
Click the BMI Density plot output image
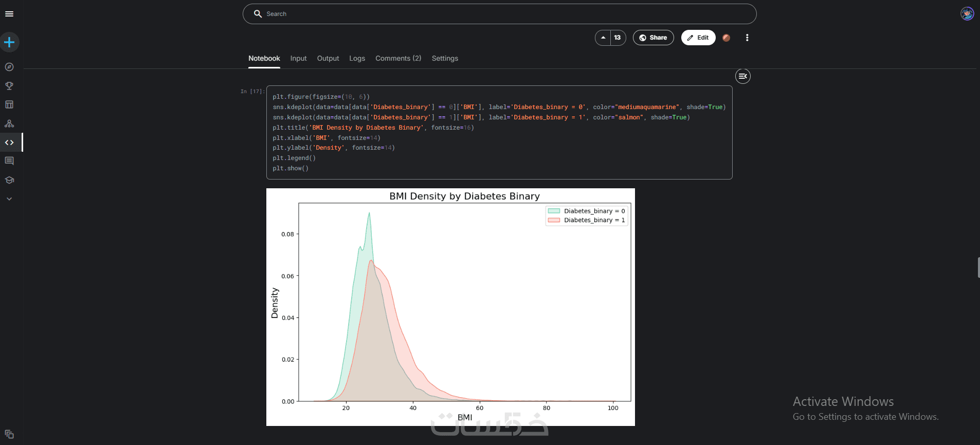point(450,307)
